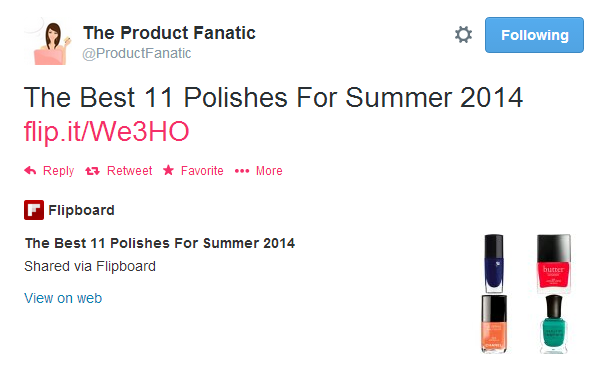Click the Flipboard source name

coord(82,210)
